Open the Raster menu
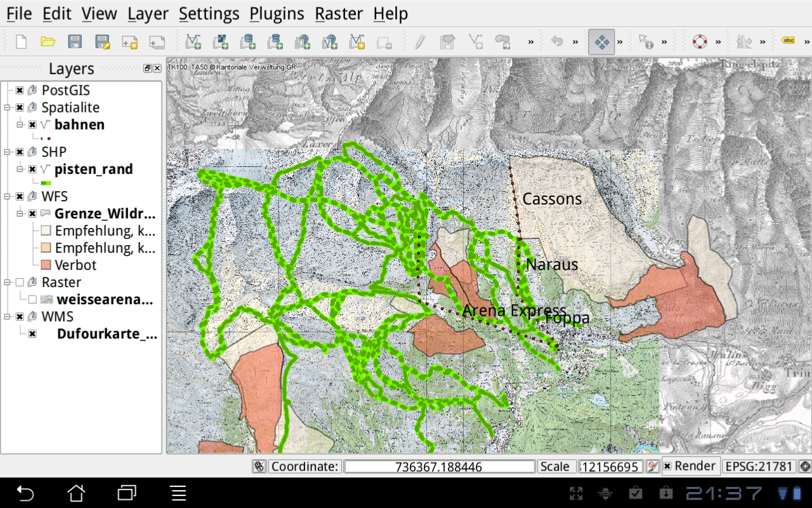Viewport: 812px width, 508px height. click(x=339, y=13)
